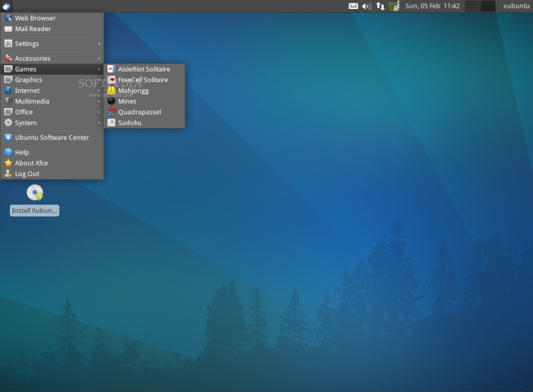Image resolution: width=533 pixels, height=392 pixels.
Task: Expand the System submenu arrow
Action: pos(99,122)
